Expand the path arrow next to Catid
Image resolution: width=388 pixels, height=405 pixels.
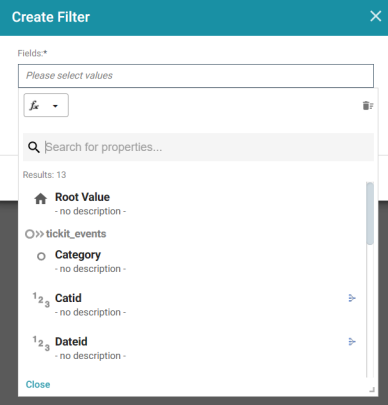[x=352, y=298]
